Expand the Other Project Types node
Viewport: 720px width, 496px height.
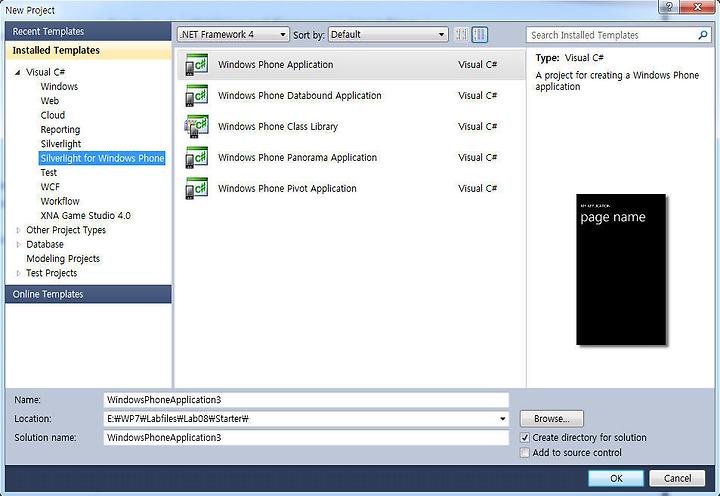[18, 230]
